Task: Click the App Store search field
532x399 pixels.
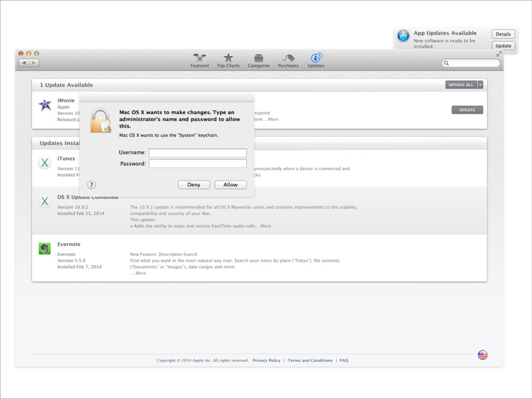Action: click(x=471, y=63)
